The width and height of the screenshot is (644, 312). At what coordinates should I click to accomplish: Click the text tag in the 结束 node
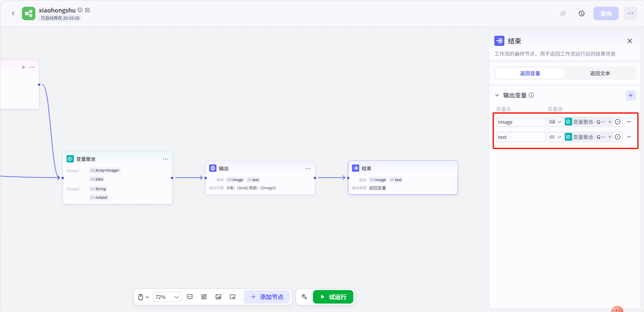[396, 180]
